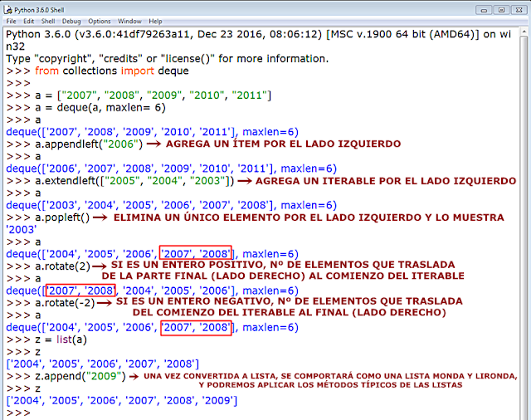
Task: Click the deque output beginning '2007', '2008', '2004'
Action: (153, 291)
